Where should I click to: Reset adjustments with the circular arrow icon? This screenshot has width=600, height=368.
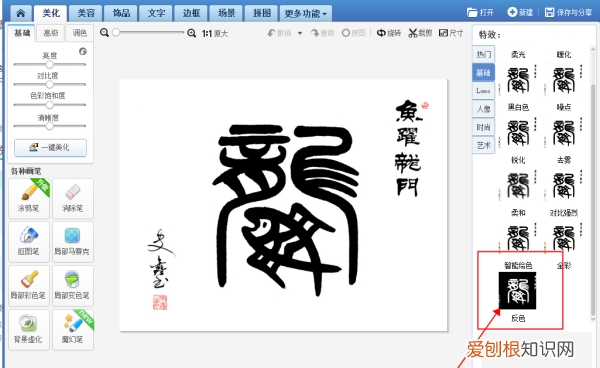(x=83, y=51)
